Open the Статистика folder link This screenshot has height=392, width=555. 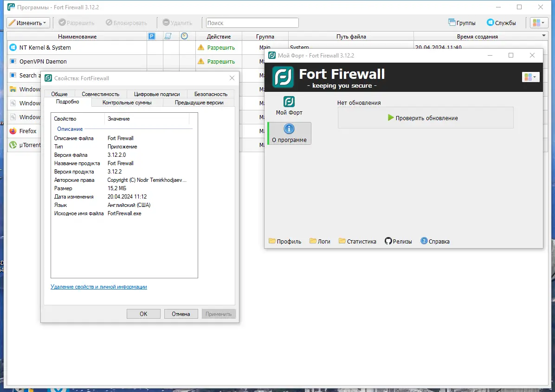[357, 241]
